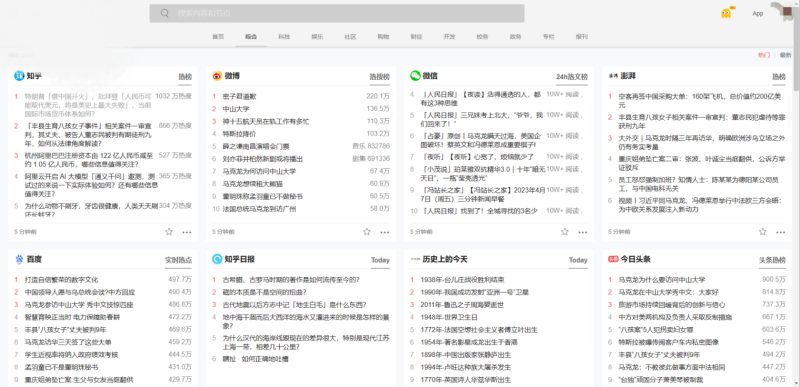Open 百度 item 马克龙访华三天签了这些大单
Image resolution: width=800 pixels, height=387 pixels.
(68, 342)
